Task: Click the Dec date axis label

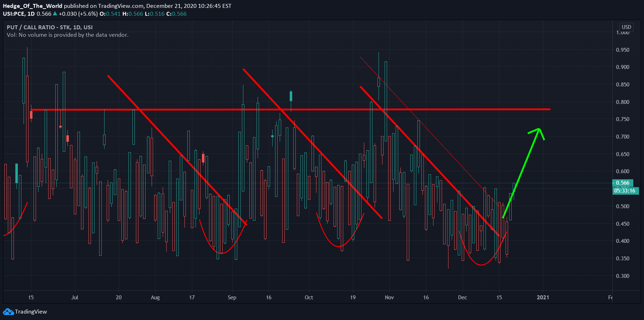Action: (462, 297)
